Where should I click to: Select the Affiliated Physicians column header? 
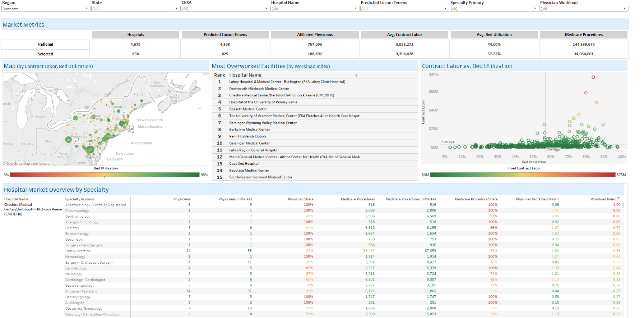[x=315, y=35]
